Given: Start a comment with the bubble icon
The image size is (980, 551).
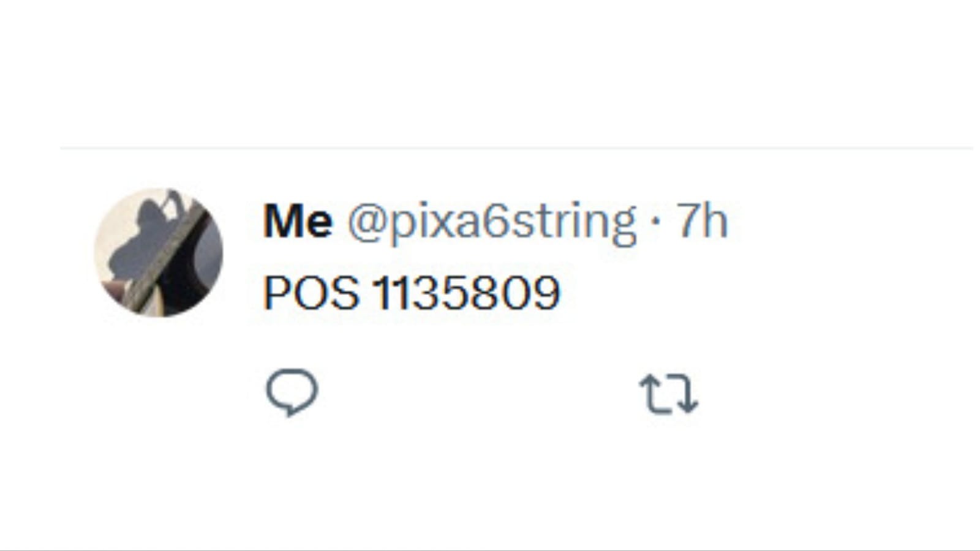Looking at the screenshot, I should (292, 392).
